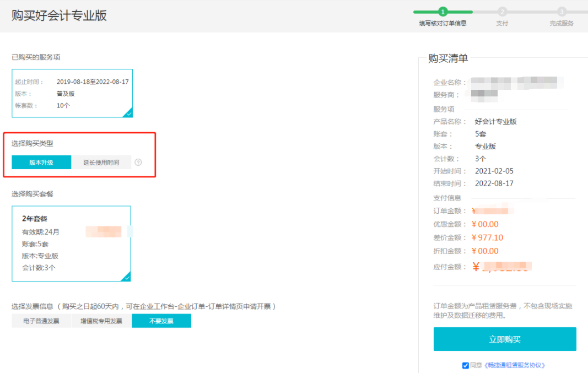Viewport: 588px width, 373px height.
Task: Click the 起止时间 date range in purchased card
Action: [x=93, y=82]
